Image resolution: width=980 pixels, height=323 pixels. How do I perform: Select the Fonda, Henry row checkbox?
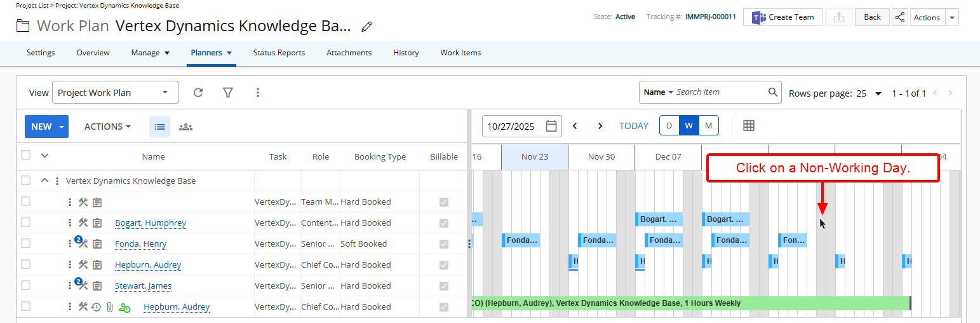pos(25,244)
